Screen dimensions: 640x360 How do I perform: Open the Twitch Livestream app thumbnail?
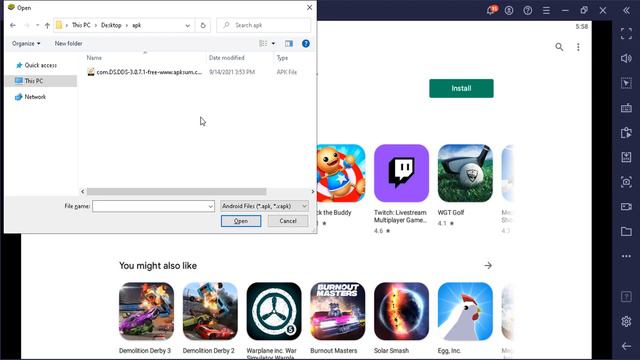coord(401,173)
